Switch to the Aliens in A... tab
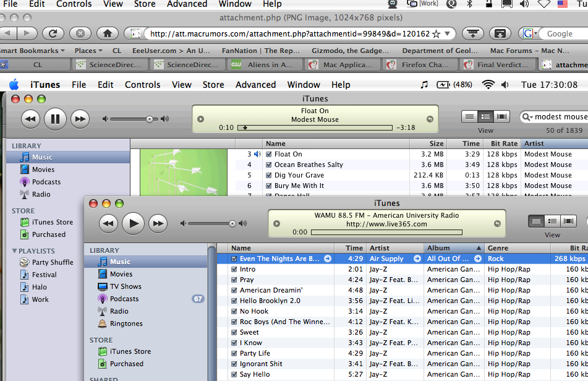The width and height of the screenshot is (588, 381). (265, 65)
